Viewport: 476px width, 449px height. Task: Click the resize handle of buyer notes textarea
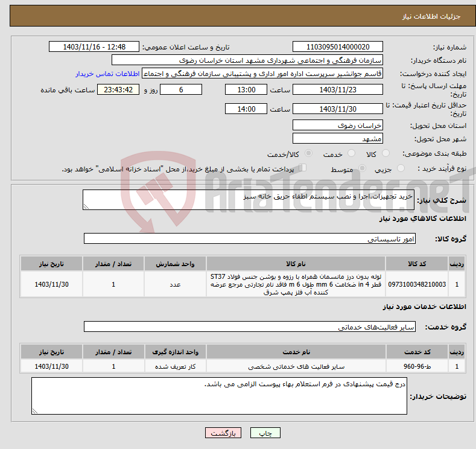click(35, 411)
